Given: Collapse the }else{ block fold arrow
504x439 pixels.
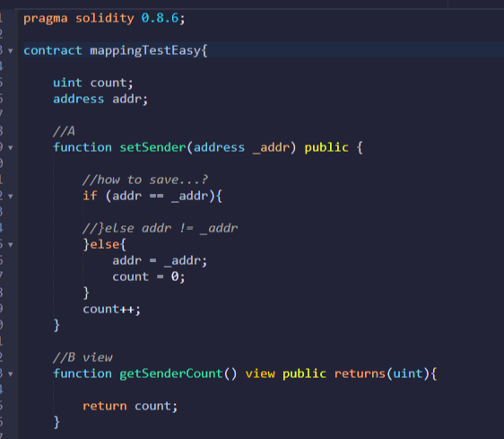Looking at the screenshot, I should [11, 245].
